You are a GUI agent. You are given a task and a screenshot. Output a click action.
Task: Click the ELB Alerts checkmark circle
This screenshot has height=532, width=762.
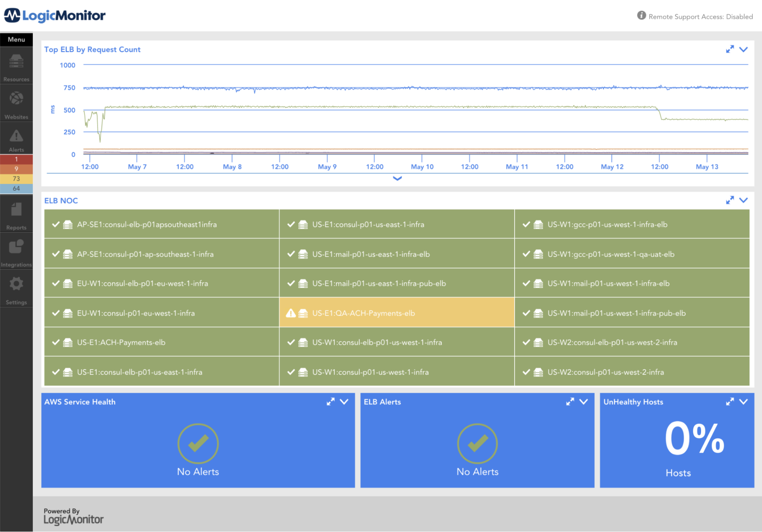(477, 443)
